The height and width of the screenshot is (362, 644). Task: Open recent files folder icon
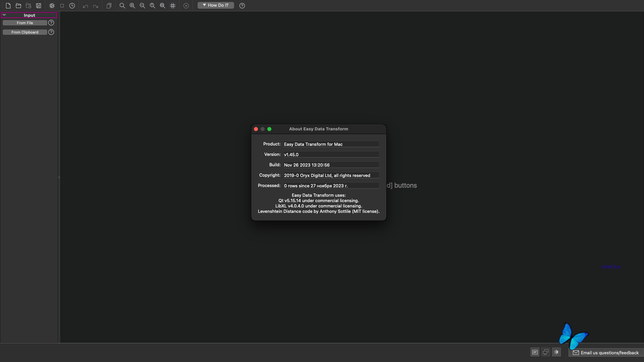click(29, 6)
